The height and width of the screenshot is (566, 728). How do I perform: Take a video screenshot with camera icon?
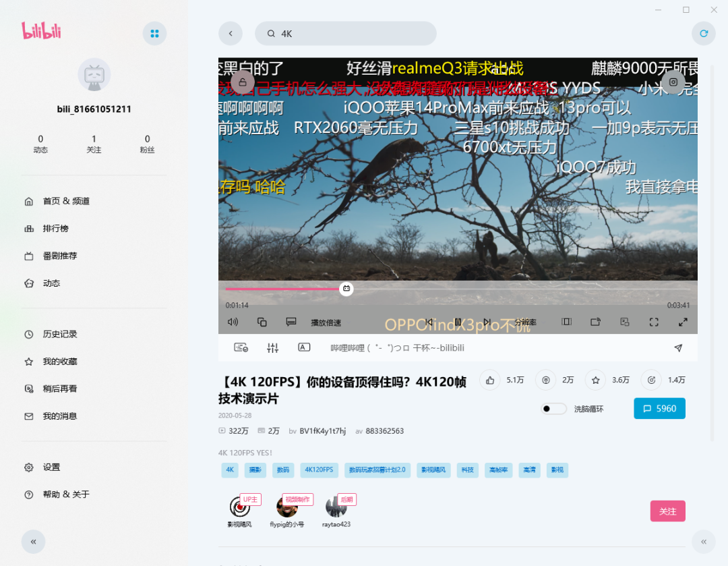point(673,82)
